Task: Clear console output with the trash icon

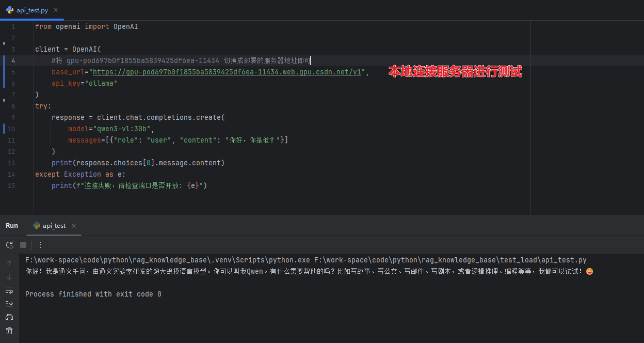Action: 9,331
